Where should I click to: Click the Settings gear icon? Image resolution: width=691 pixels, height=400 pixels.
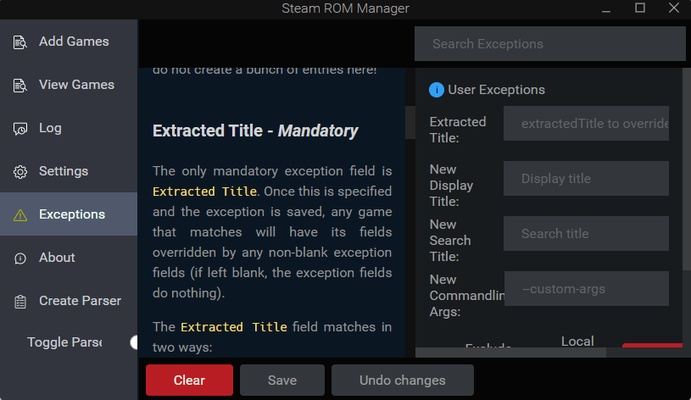(x=20, y=171)
